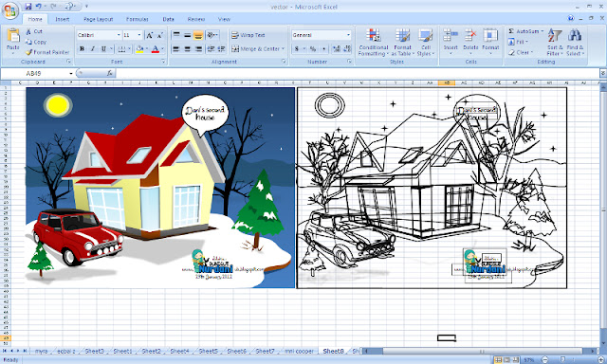Image resolution: width=607 pixels, height=364 pixels.
Task: Expand the Calibri font name dropdown
Action: pyautogui.click(x=119, y=35)
